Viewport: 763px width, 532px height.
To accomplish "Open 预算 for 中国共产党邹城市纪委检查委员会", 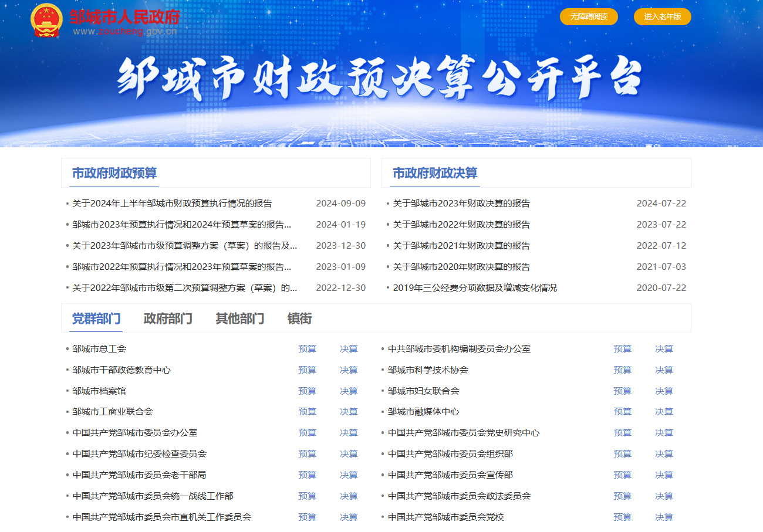I will [307, 454].
